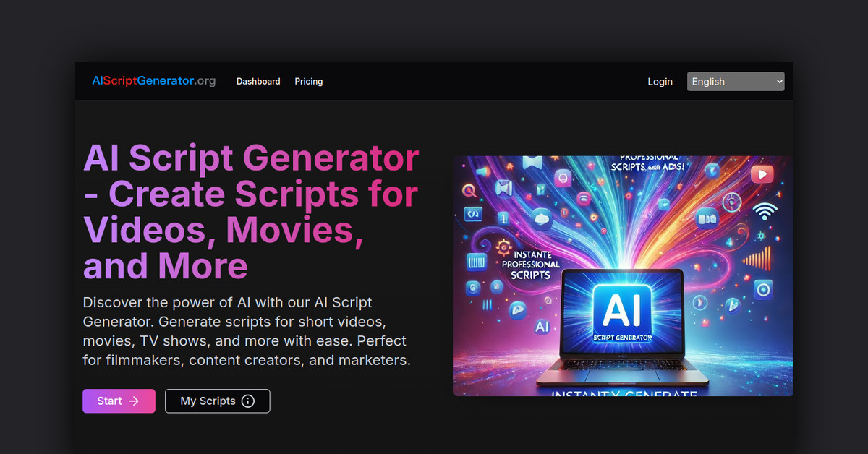The image size is (868, 454).
Task: Click the info circle icon beside My Scripts
Action: (x=248, y=401)
